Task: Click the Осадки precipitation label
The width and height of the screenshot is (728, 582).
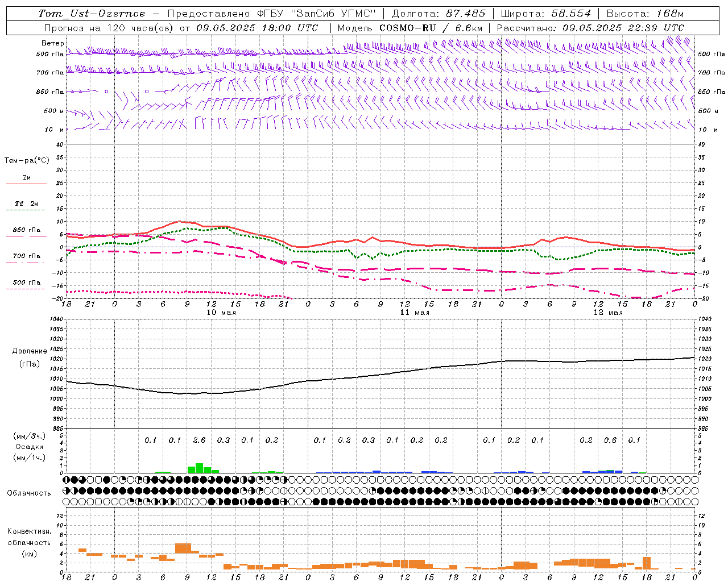Action: tap(29, 447)
